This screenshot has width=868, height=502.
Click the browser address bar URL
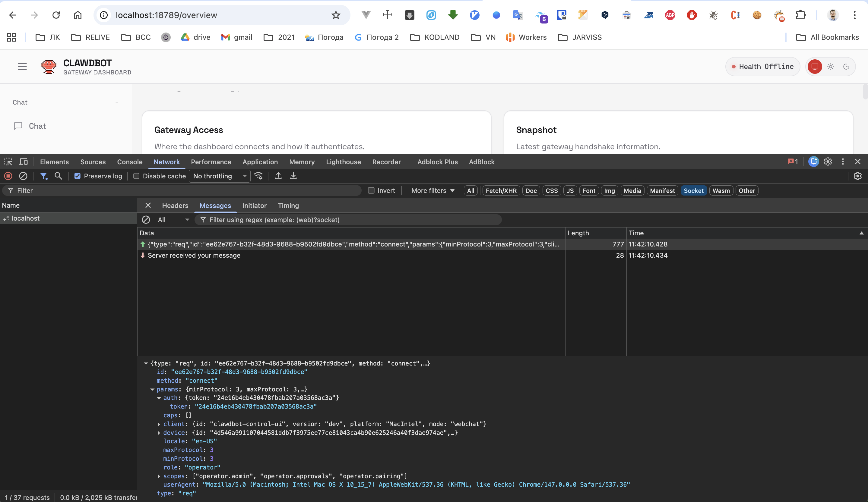click(x=166, y=15)
